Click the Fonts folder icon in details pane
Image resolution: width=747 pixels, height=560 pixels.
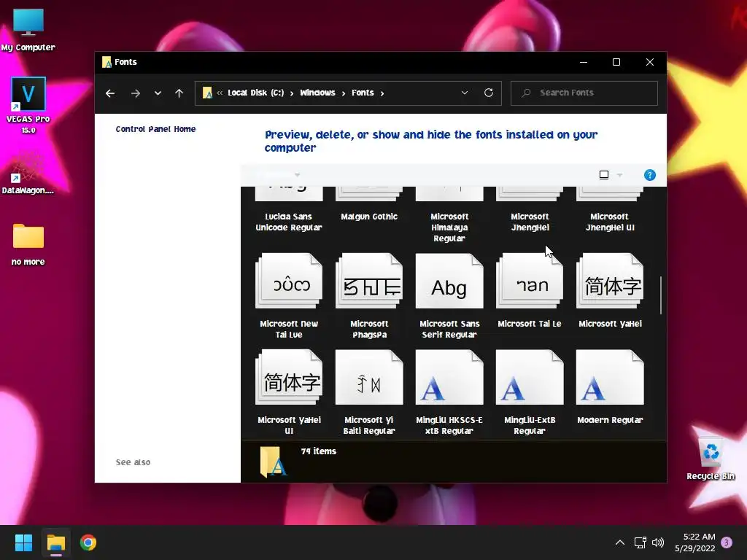coord(273,462)
